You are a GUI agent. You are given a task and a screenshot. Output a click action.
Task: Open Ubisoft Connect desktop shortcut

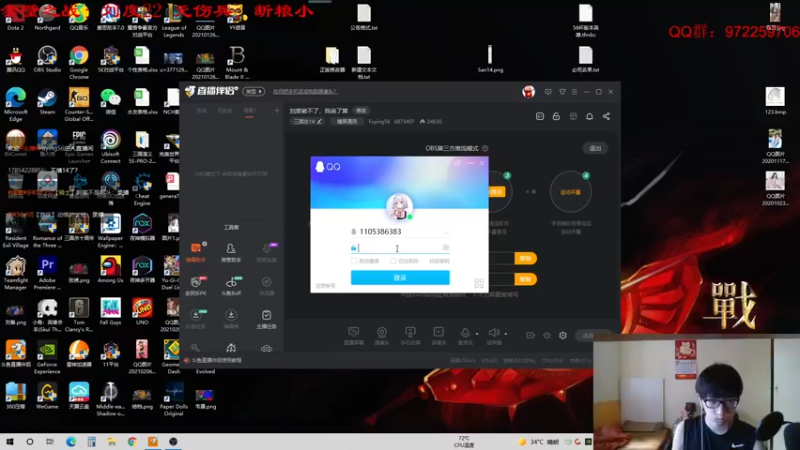(x=110, y=147)
